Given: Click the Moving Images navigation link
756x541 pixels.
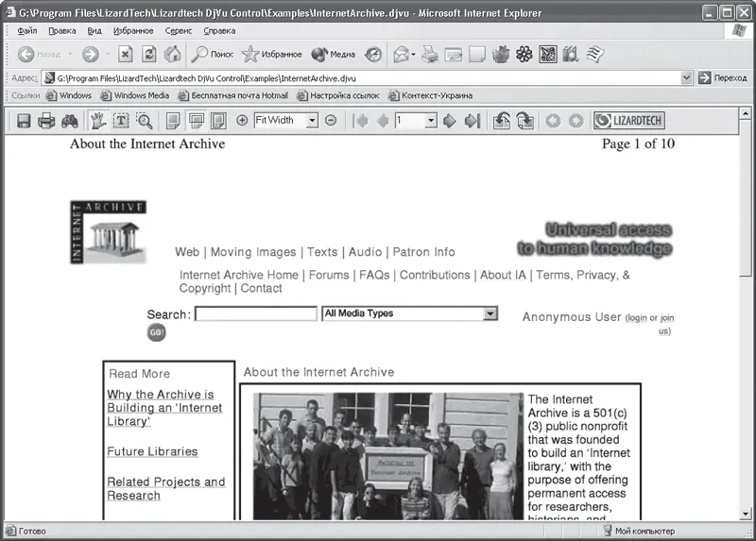Looking at the screenshot, I should click(253, 252).
